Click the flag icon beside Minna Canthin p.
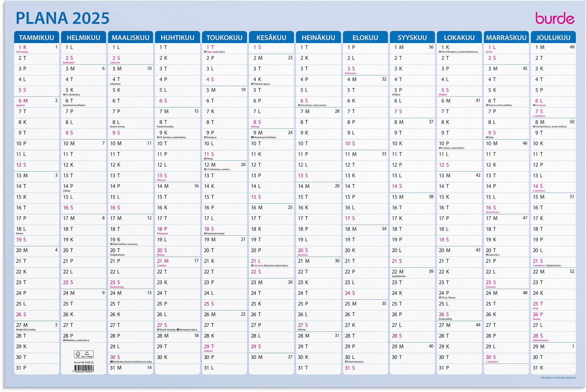This screenshot has height=392, width=586. pyautogui.click(x=111, y=244)
